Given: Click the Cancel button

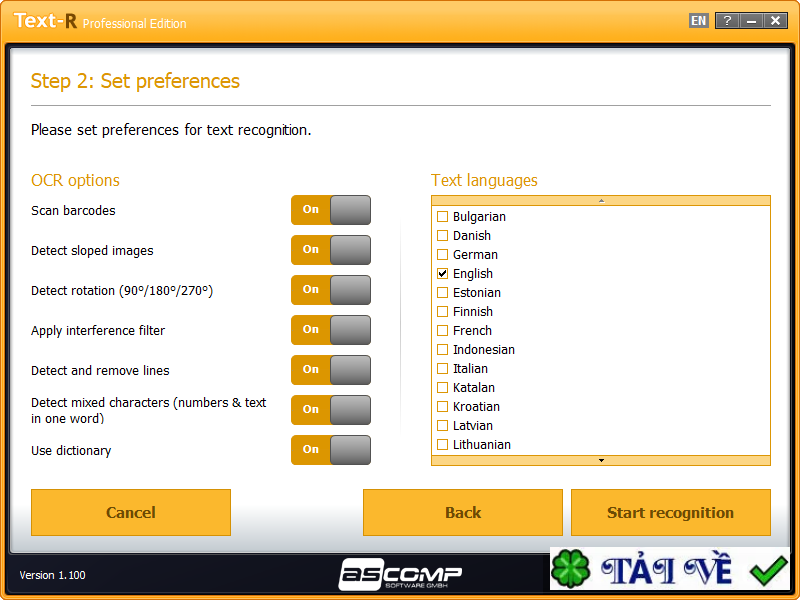Looking at the screenshot, I should (131, 512).
